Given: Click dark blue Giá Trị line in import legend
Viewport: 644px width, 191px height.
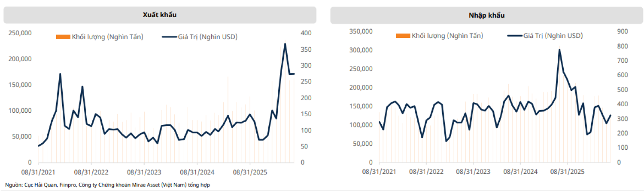Looking at the screenshot, I should [x=514, y=36].
